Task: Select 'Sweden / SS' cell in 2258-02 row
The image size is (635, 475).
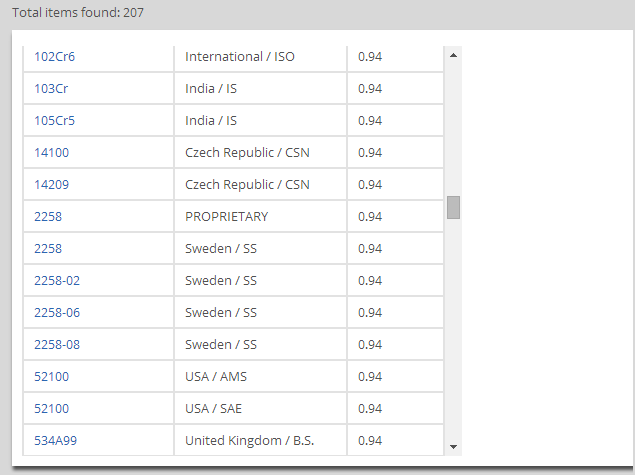Action: tap(260, 281)
